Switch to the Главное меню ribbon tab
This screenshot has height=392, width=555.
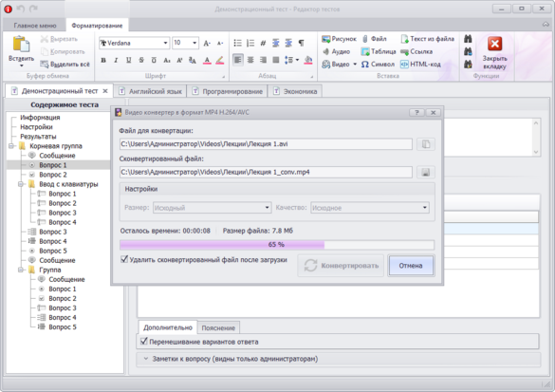(35, 26)
